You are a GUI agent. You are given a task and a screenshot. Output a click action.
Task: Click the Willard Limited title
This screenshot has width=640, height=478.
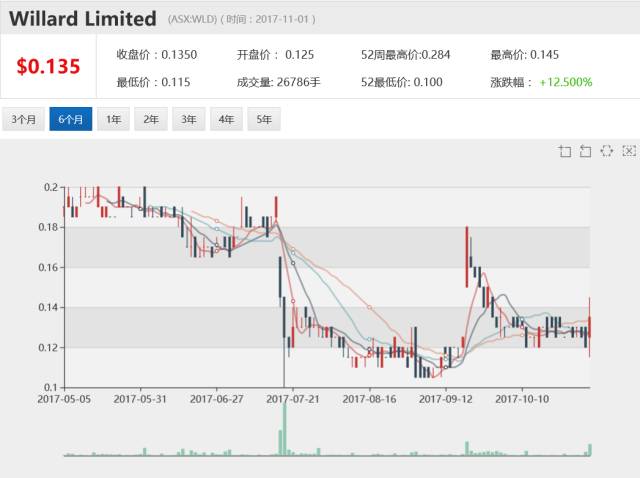(83, 19)
